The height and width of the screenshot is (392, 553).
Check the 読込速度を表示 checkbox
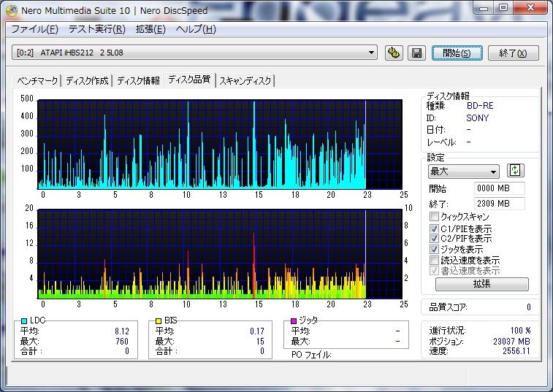coord(434,260)
